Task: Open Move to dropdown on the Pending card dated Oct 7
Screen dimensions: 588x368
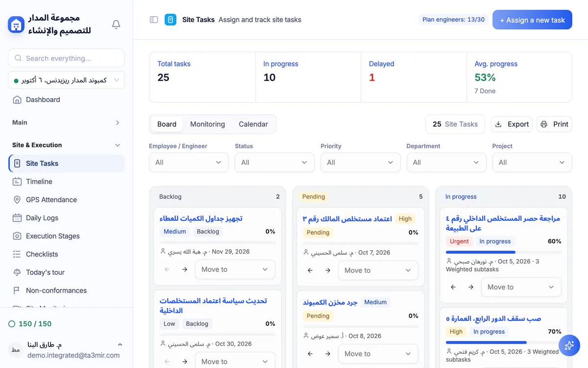Action: pyautogui.click(x=378, y=270)
